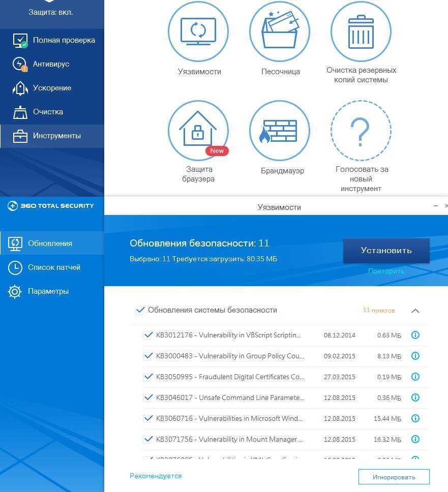This screenshot has width=448, height=492.
Task: Click the Повторить link
Action: coord(386,271)
